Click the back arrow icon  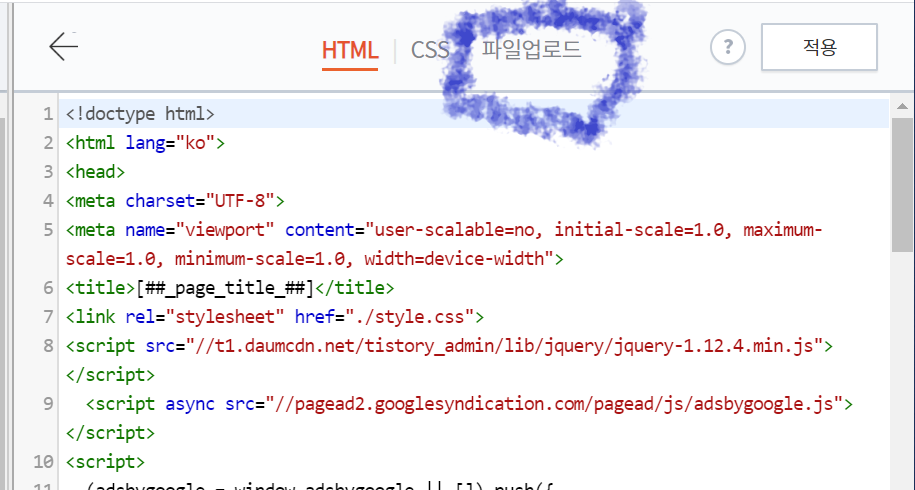(x=63, y=47)
